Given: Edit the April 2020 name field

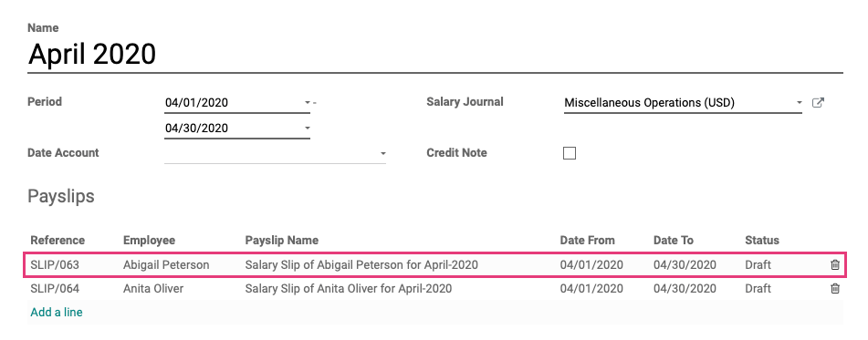Looking at the screenshot, I should pos(435,55).
